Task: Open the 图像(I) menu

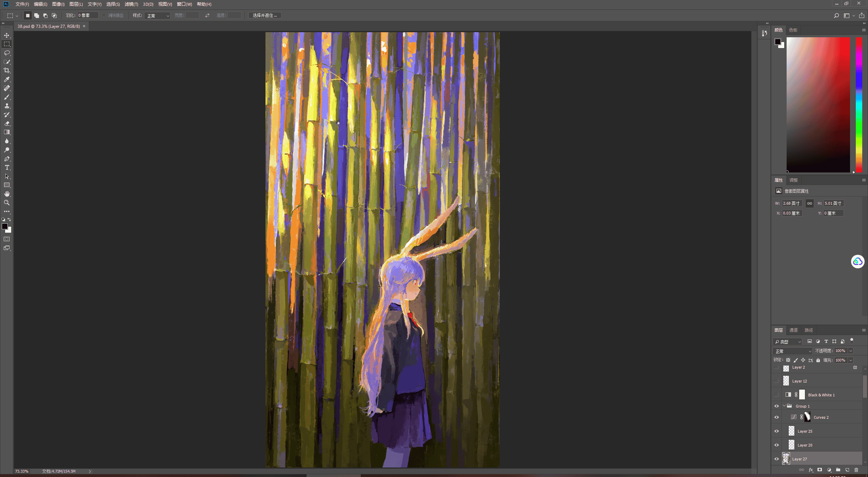Action: (x=58, y=4)
